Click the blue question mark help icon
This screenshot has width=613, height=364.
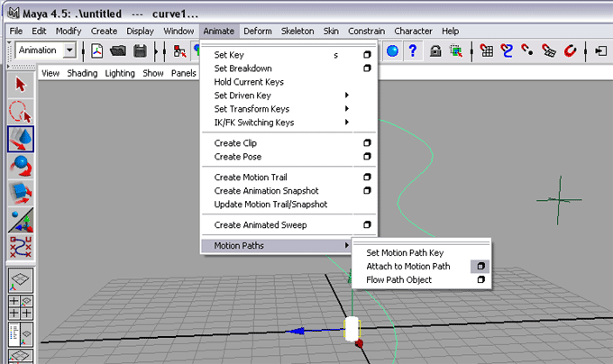pyautogui.click(x=413, y=50)
